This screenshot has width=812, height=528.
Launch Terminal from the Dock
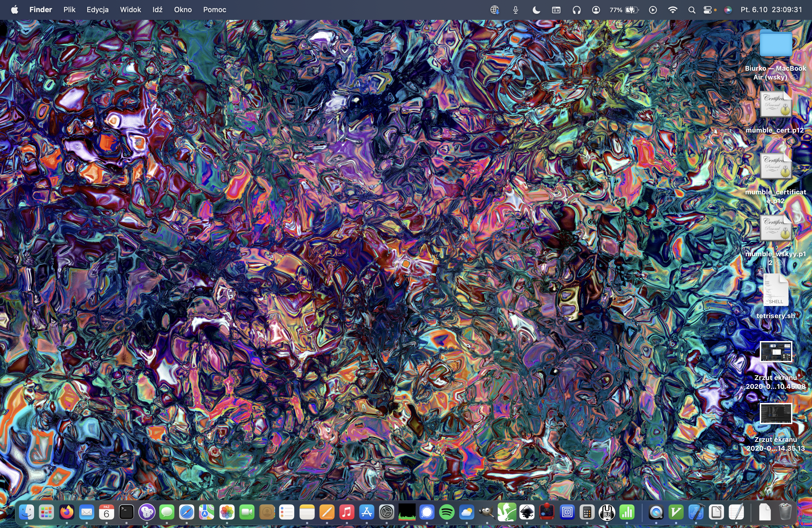126,512
